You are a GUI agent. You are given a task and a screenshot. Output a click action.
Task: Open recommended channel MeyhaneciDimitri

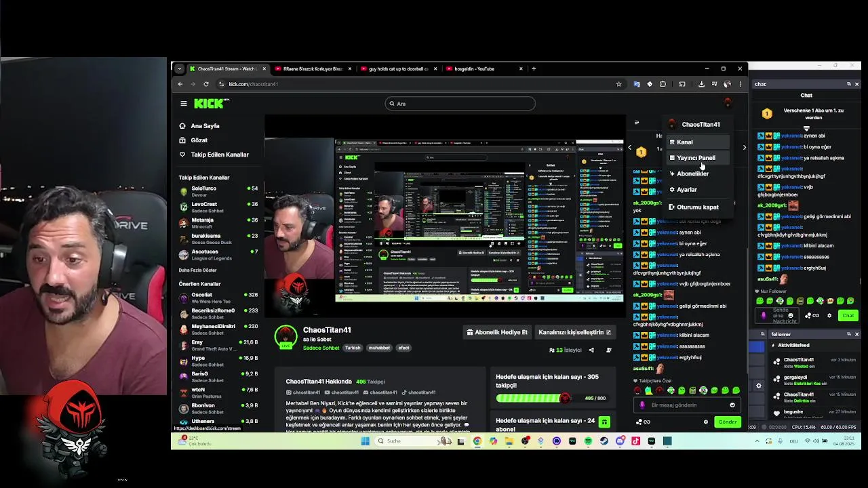coord(218,329)
